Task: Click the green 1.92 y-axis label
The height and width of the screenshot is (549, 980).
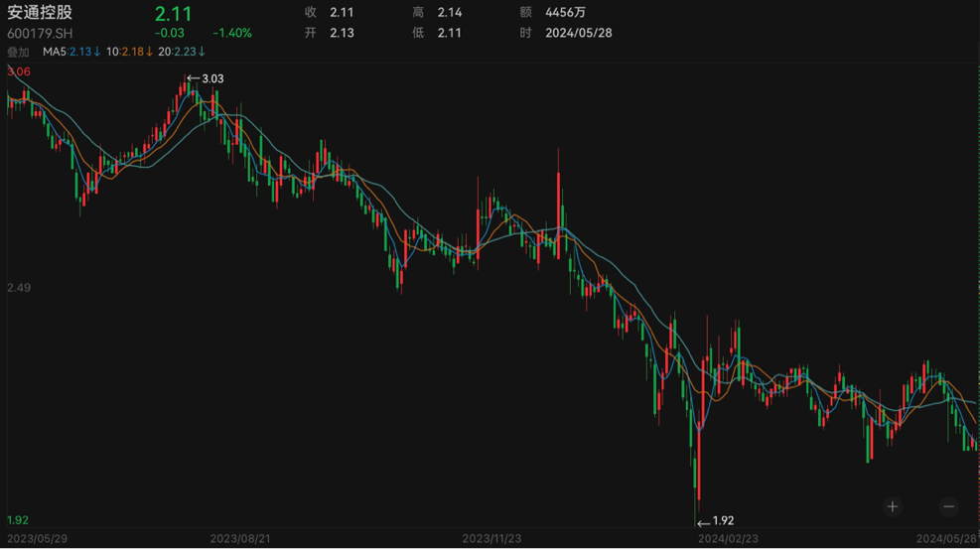Action: (x=18, y=520)
